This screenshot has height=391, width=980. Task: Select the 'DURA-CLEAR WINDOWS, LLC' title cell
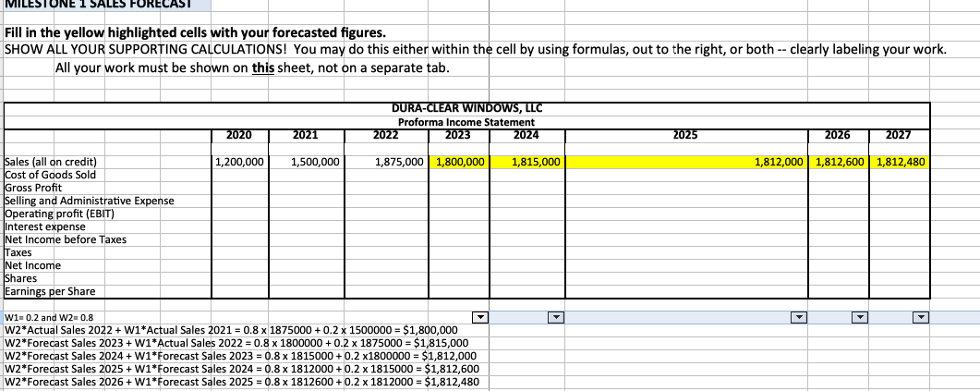(466, 109)
